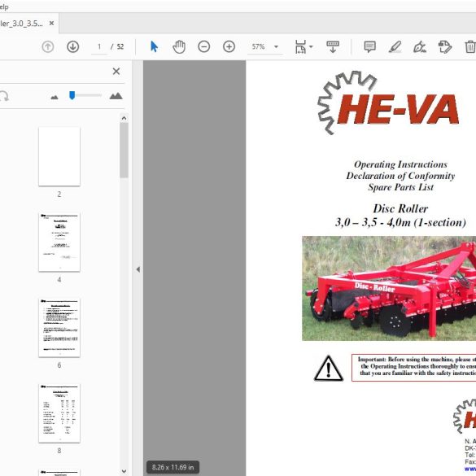
Task: Open the 57% zoom level dropdown
Action: point(276,46)
